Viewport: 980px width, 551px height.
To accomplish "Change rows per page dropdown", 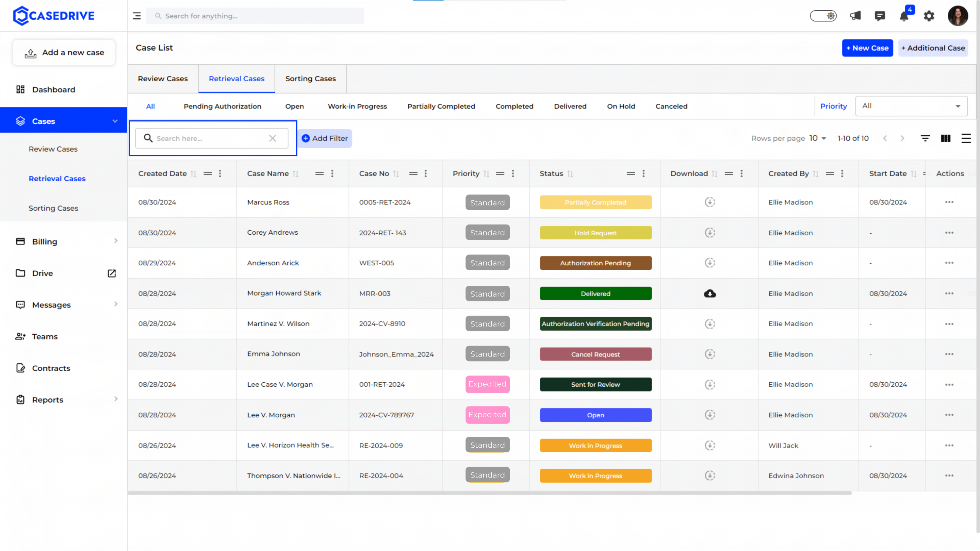I will pyautogui.click(x=817, y=138).
